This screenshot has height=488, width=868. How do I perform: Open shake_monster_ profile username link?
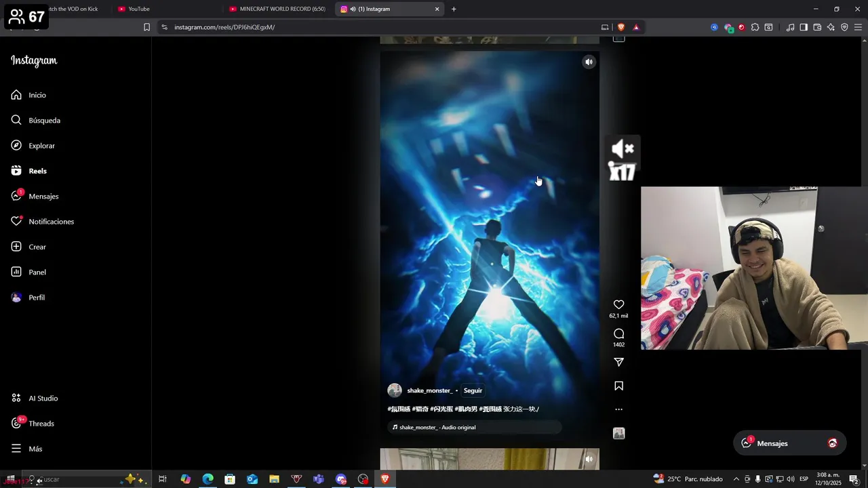429,390
